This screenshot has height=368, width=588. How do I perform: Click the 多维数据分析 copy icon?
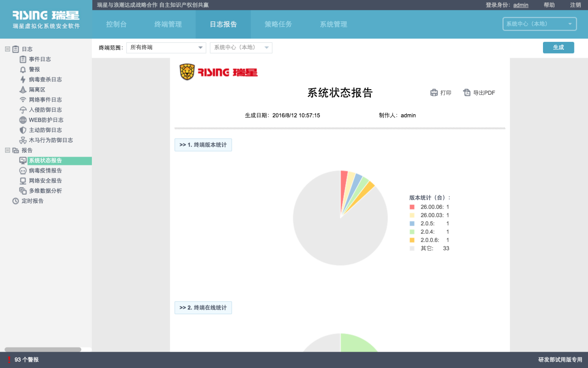click(23, 191)
